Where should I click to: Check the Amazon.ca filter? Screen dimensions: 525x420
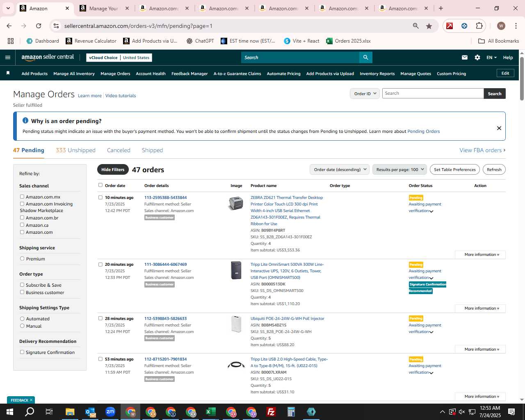pyautogui.click(x=22, y=225)
